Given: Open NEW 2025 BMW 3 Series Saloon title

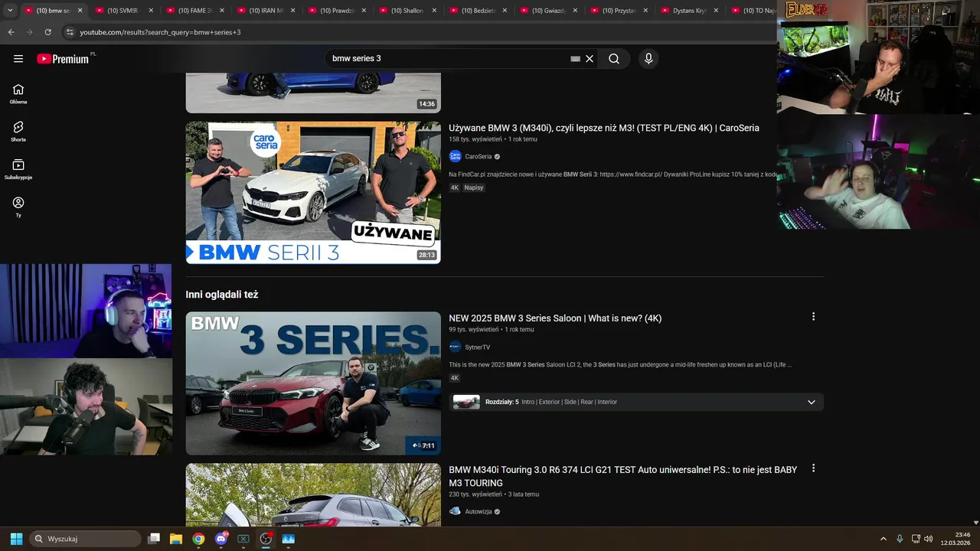Looking at the screenshot, I should tap(555, 318).
